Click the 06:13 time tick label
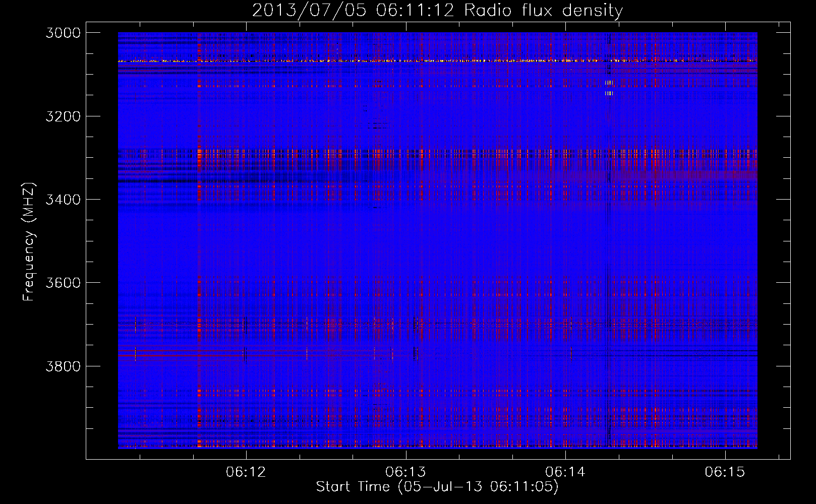 405,472
